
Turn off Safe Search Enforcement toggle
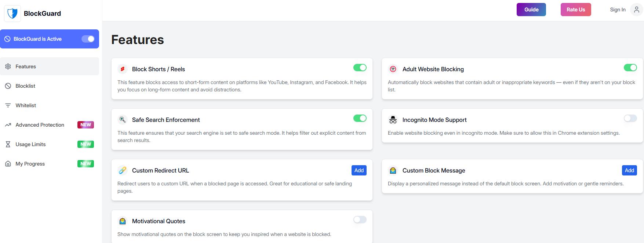coord(360,118)
